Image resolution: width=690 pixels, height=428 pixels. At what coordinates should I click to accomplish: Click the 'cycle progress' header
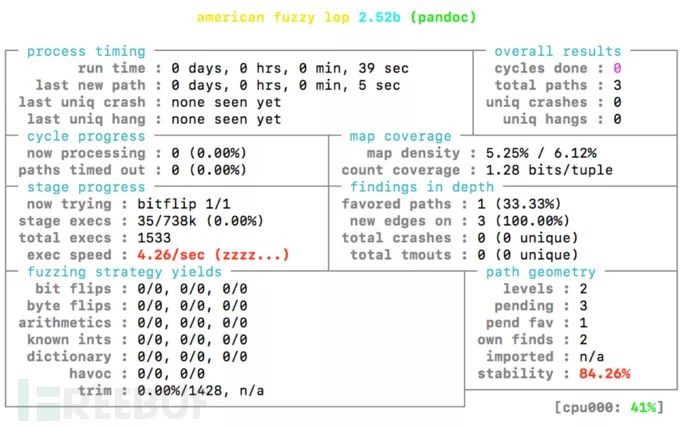pos(86,136)
